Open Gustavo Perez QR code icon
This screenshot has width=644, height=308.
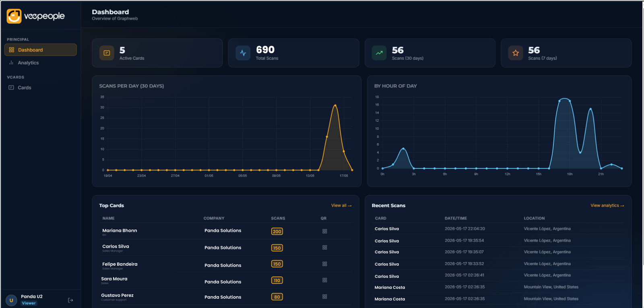coord(325,297)
